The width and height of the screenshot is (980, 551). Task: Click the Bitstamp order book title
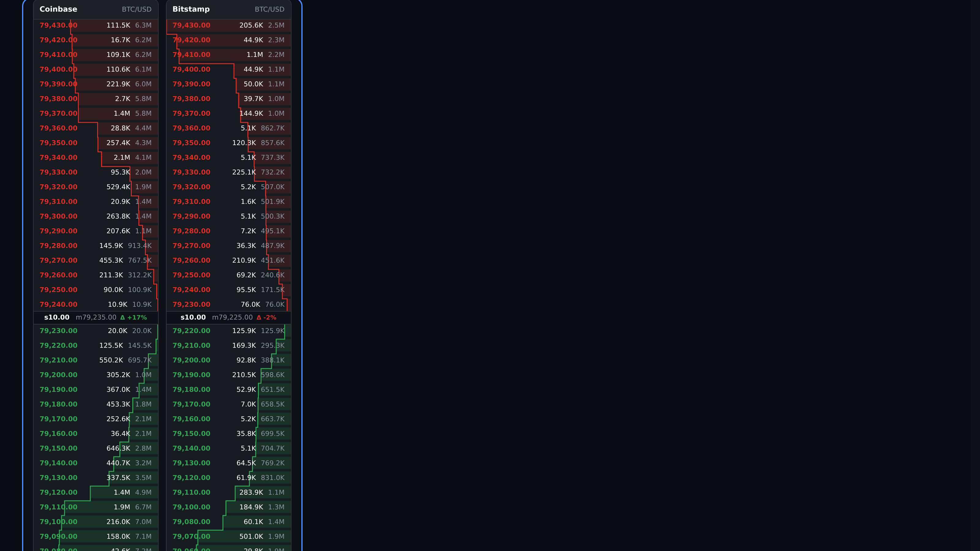pyautogui.click(x=191, y=9)
